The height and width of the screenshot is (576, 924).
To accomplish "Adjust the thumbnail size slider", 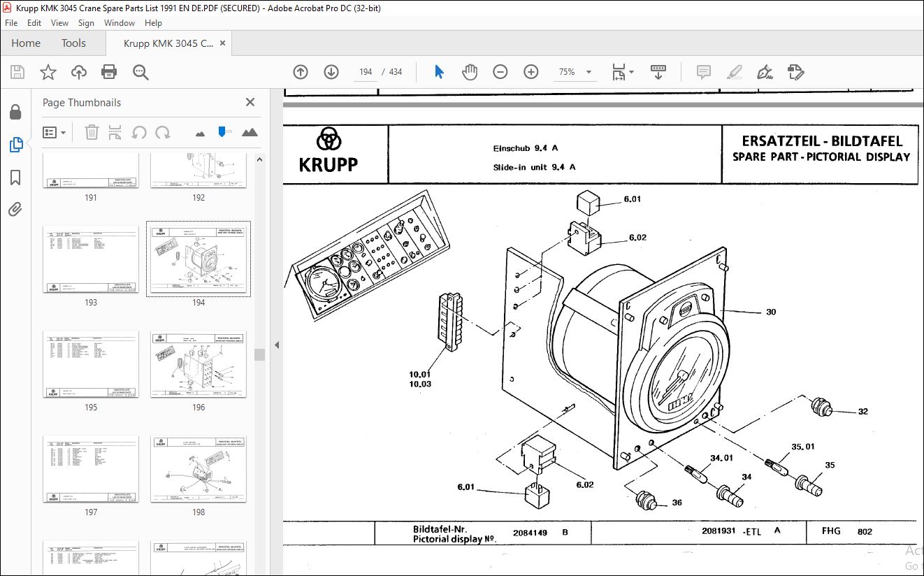I will coord(223,131).
